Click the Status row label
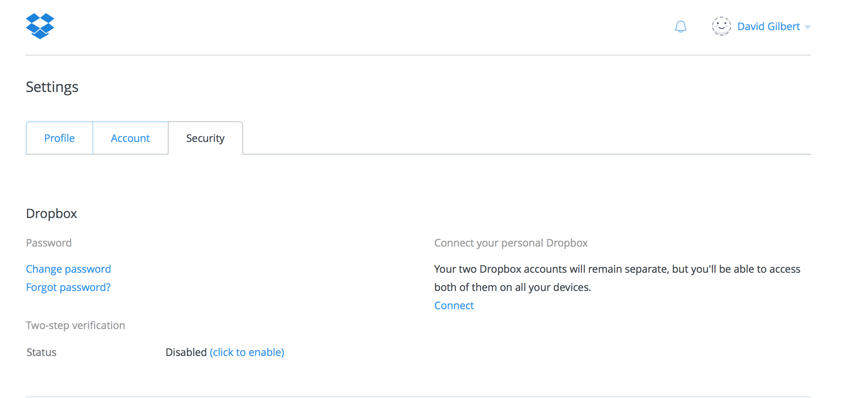Image resolution: width=868 pixels, height=398 pixels. pyautogui.click(x=41, y=352)
